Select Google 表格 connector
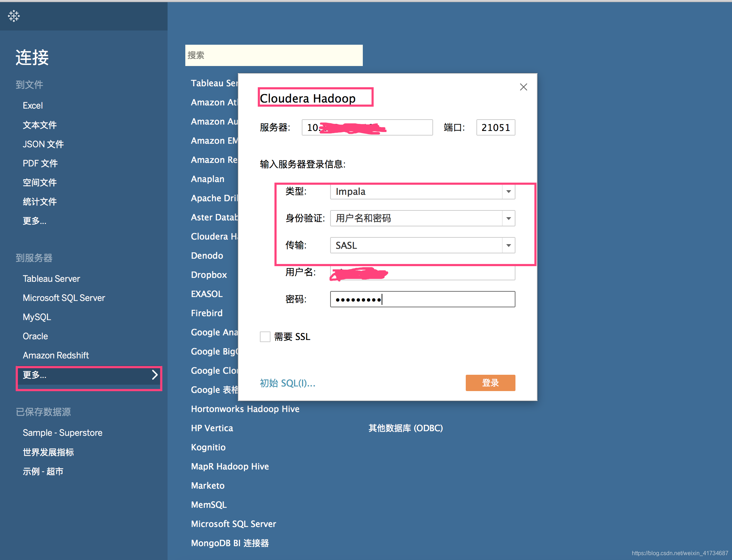The image size is (732, 560). pyautogui.click(x=214, y=390)
